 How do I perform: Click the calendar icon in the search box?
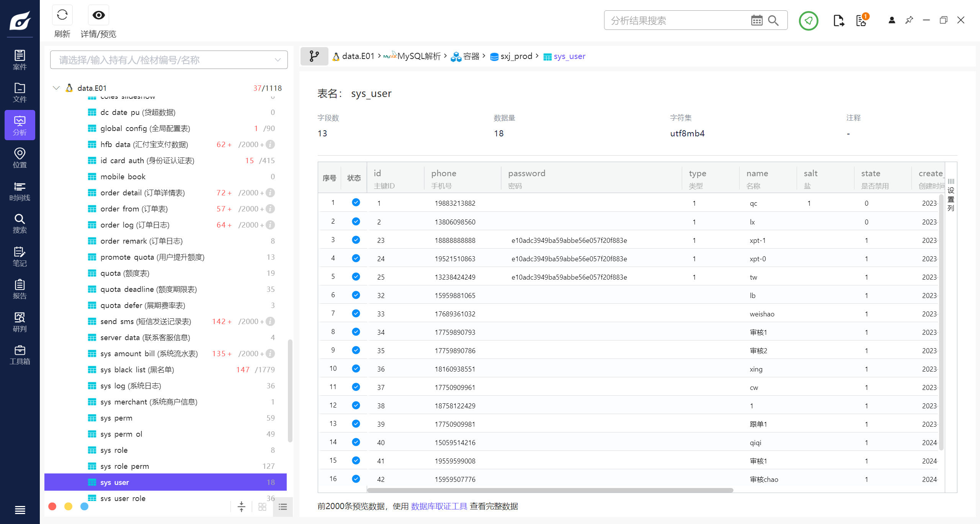756,20
